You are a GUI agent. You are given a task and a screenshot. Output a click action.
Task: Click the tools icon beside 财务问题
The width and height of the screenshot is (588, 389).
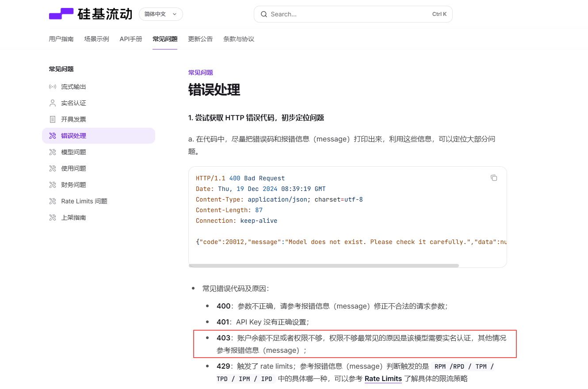pyautogui.click(x=53, y=185)
